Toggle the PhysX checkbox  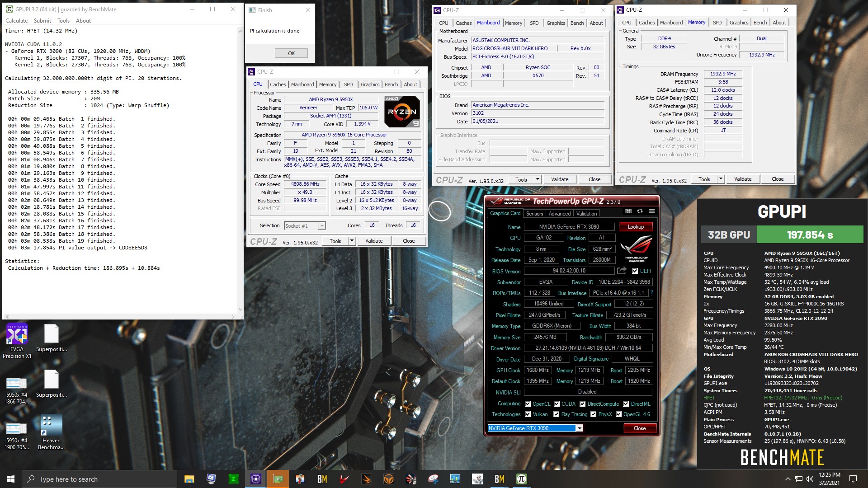[x=593, y=414]
